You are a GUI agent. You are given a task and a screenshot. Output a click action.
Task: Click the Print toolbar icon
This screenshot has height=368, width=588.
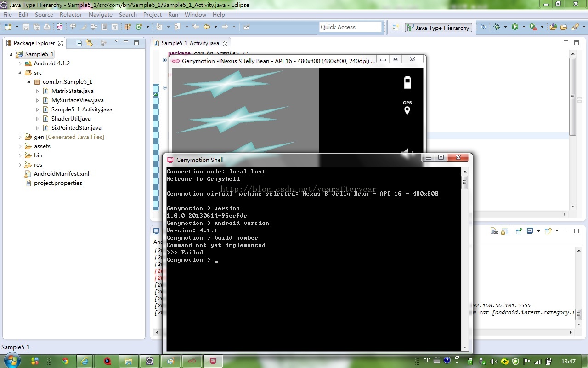tap(47, 27)
